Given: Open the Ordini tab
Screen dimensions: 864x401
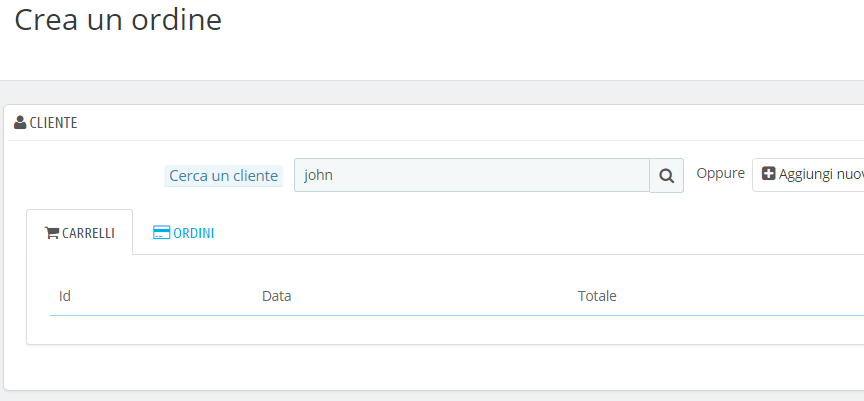Looking at the screenshot, I should pos(184,233).
